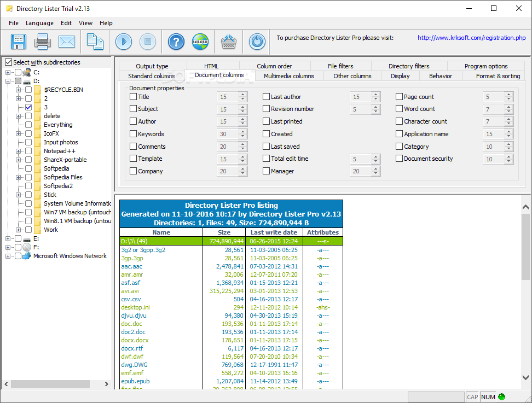Open the File filters tab

340,66
